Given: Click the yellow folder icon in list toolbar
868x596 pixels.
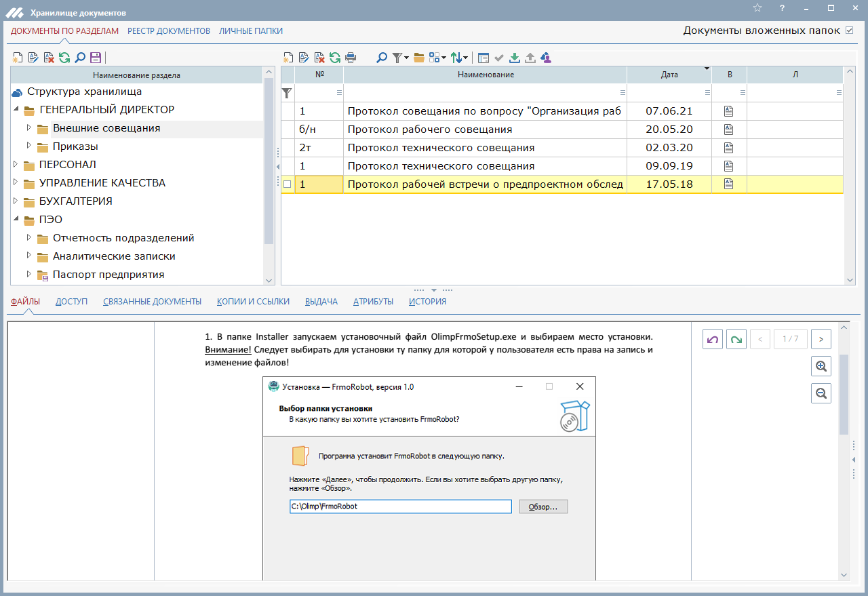Looking at the screenshot, I should pos(419,58).
